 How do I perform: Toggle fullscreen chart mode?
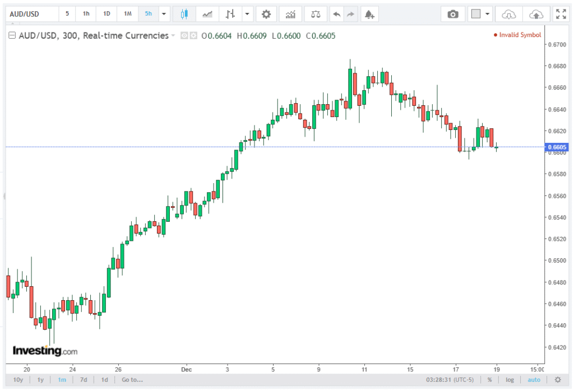click(x=560, y=14)
